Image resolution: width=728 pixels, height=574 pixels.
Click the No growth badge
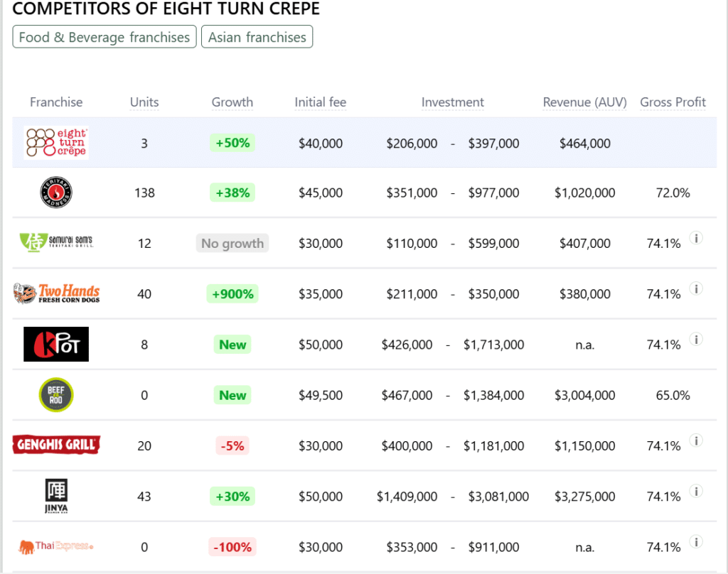click(232, 243)
